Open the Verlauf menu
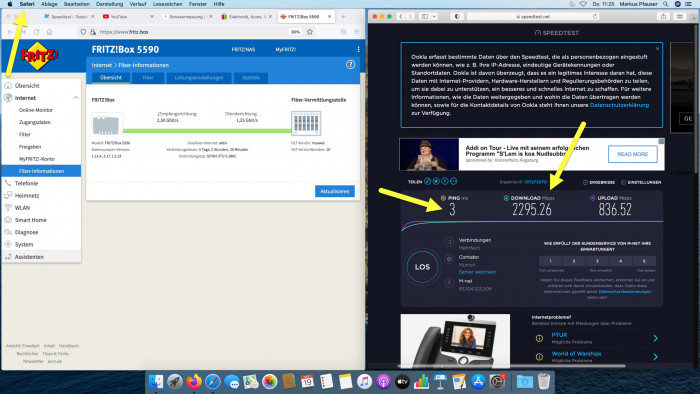 (x=138, y=4)
